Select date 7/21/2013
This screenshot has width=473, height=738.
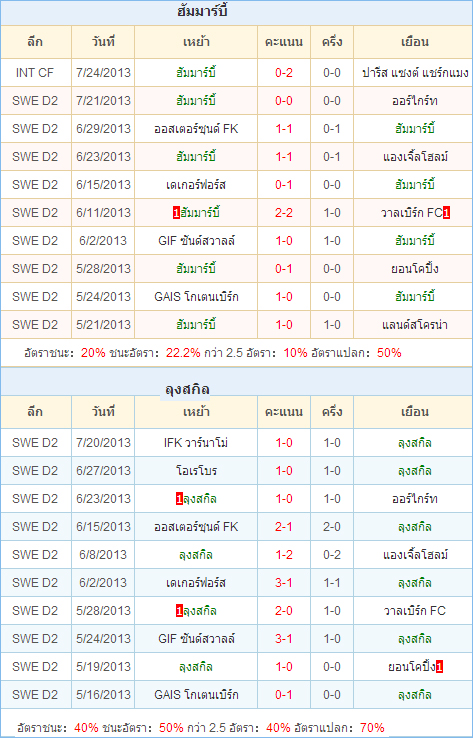(104, 101)
